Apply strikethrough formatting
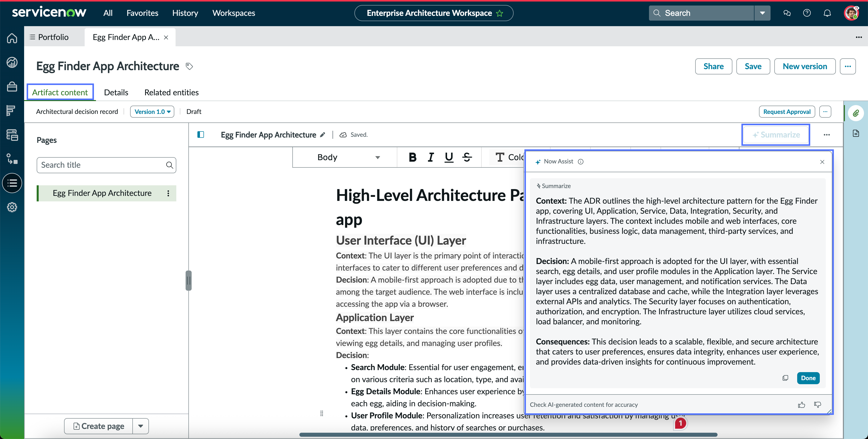 pos(467,157)
